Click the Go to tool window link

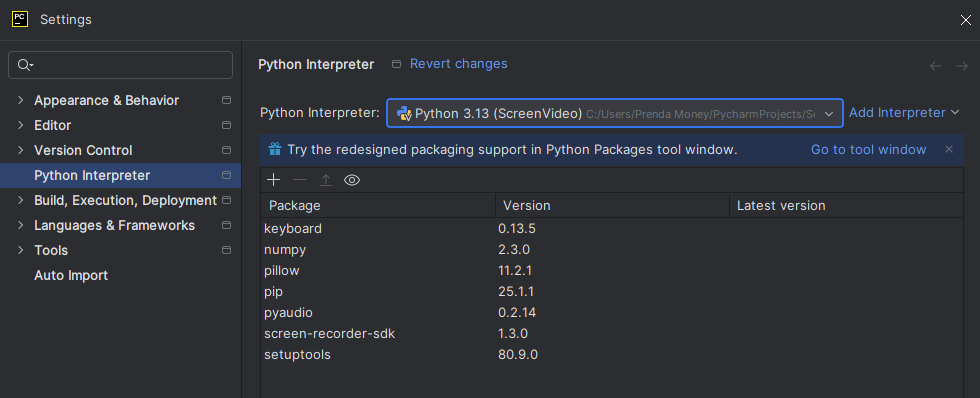click(868, 149)
